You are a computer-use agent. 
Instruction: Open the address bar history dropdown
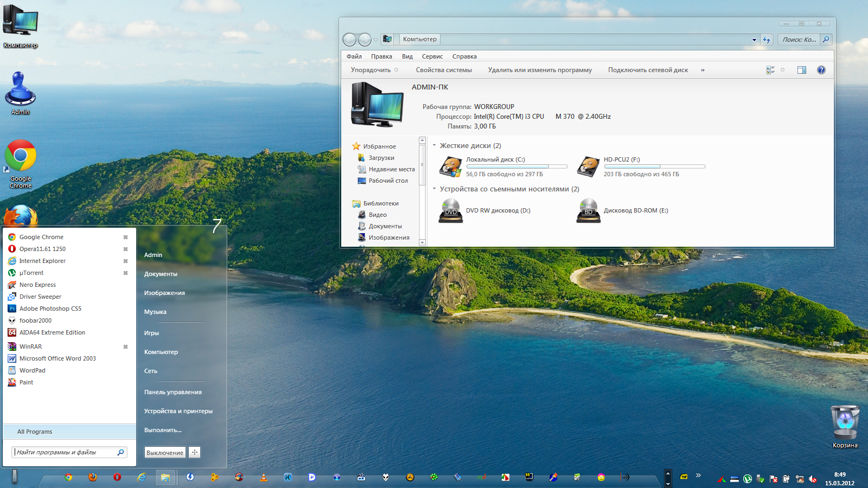[754, 40]
